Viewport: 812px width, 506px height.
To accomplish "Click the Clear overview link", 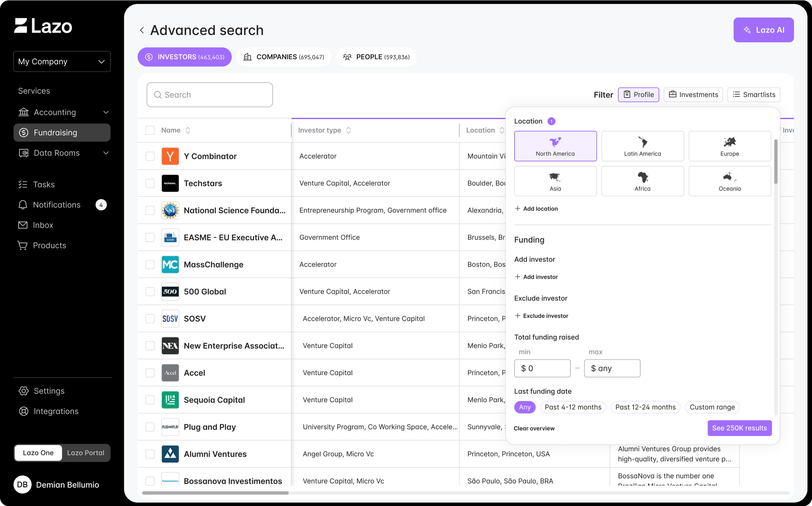I will coord(534,428).
